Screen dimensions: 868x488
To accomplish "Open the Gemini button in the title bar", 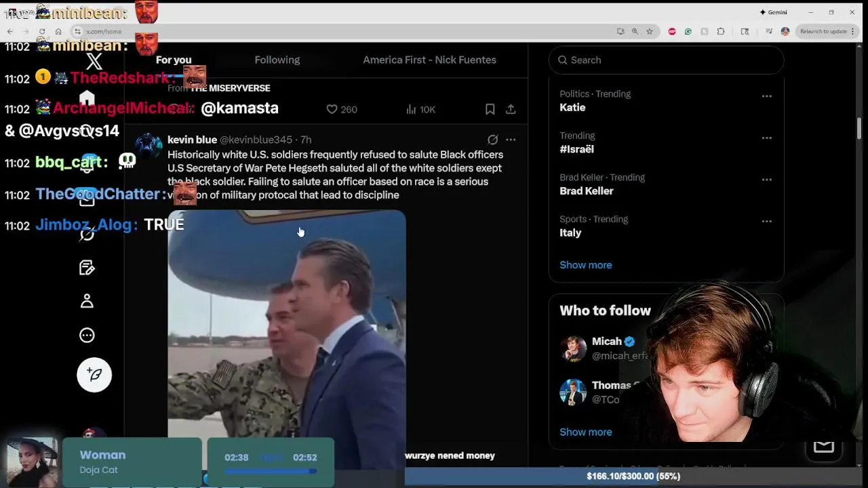I will (x=773, y=12).
